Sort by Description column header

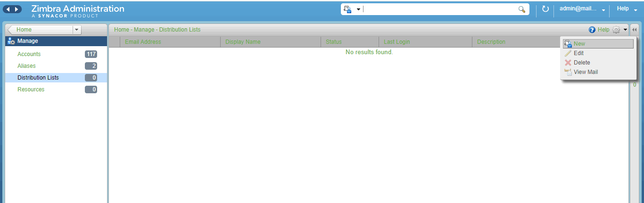tap(516, 42)
